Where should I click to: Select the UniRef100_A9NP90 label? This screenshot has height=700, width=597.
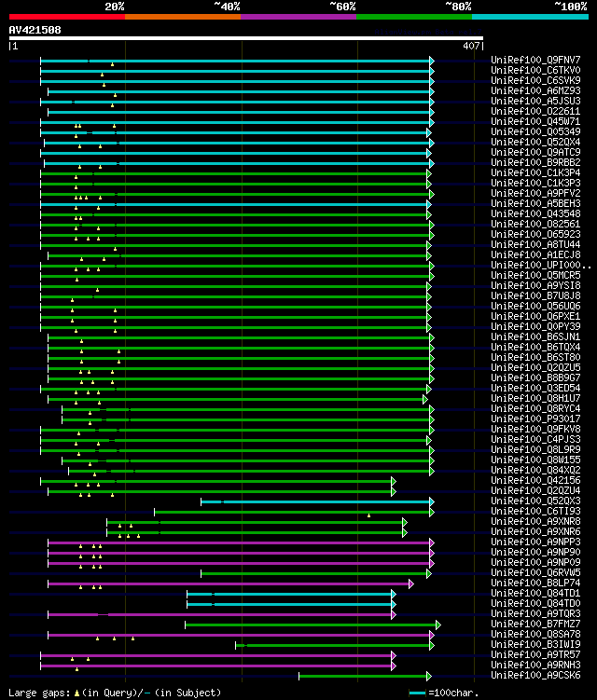point(535,553)
